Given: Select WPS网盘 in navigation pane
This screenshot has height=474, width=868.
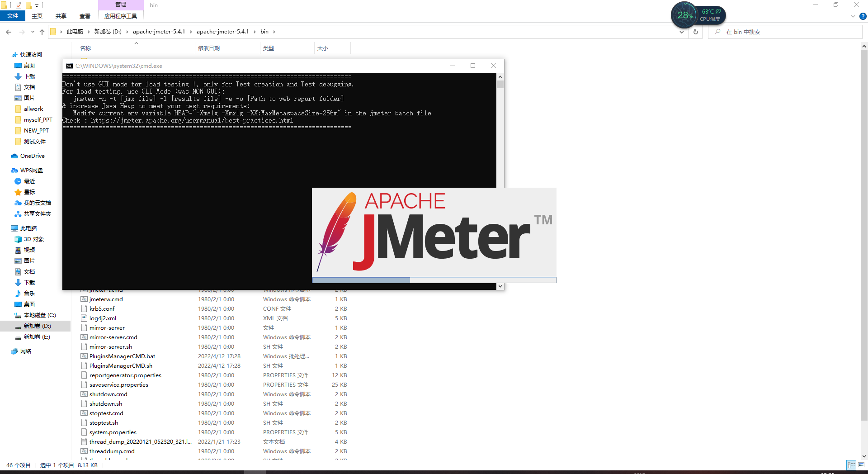Looking at the screenshot, I should tap(31, 171).
